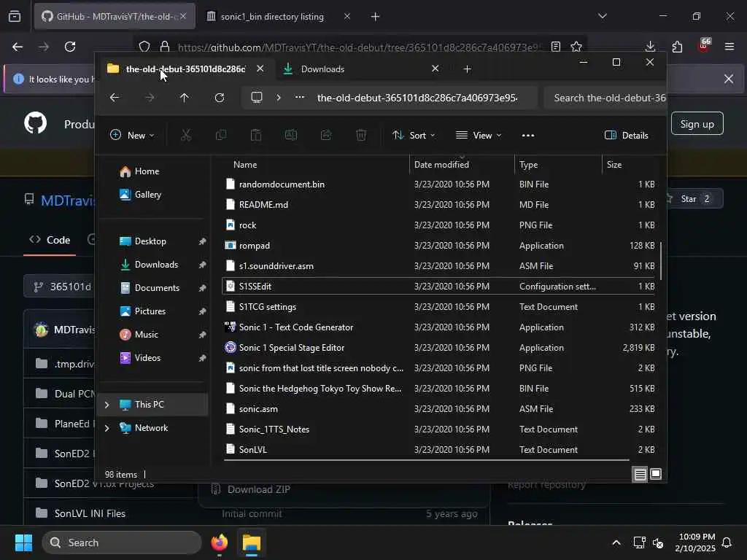Click the horizontal scrollbar under file list

click(426, 460)
